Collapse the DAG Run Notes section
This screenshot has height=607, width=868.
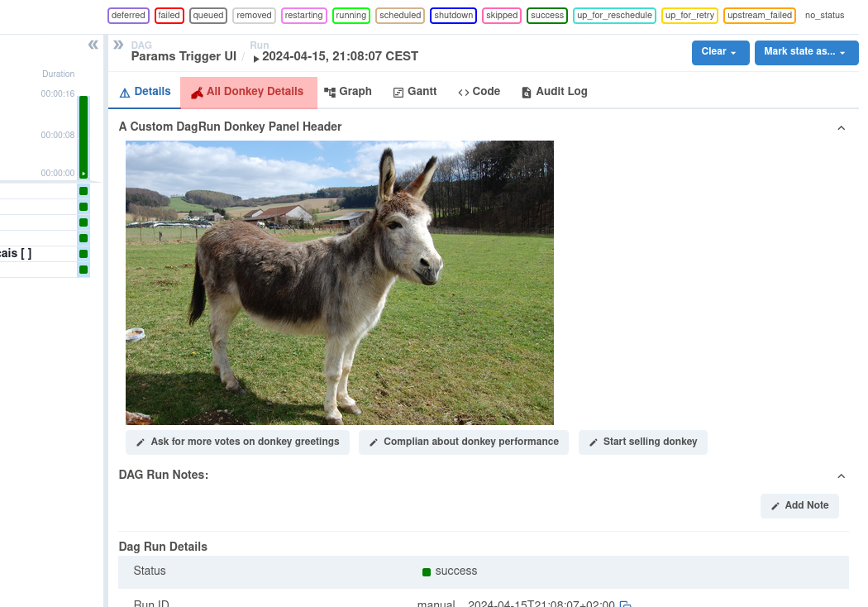pos(841,476)
